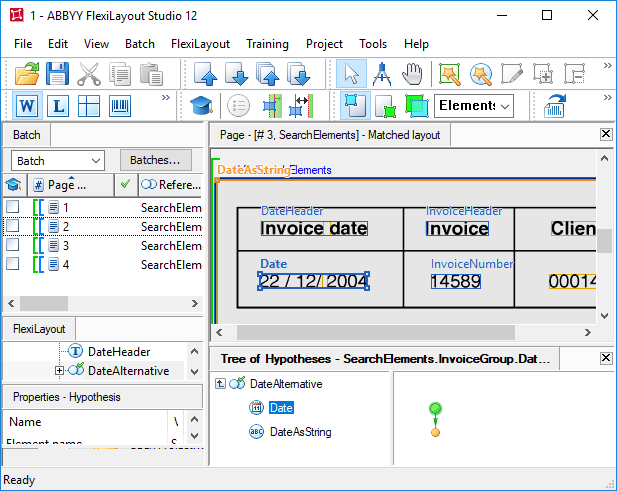This screenshot has height=491, width=617.
Task: Click the Batches... button
Action: (x=155, y=160)
